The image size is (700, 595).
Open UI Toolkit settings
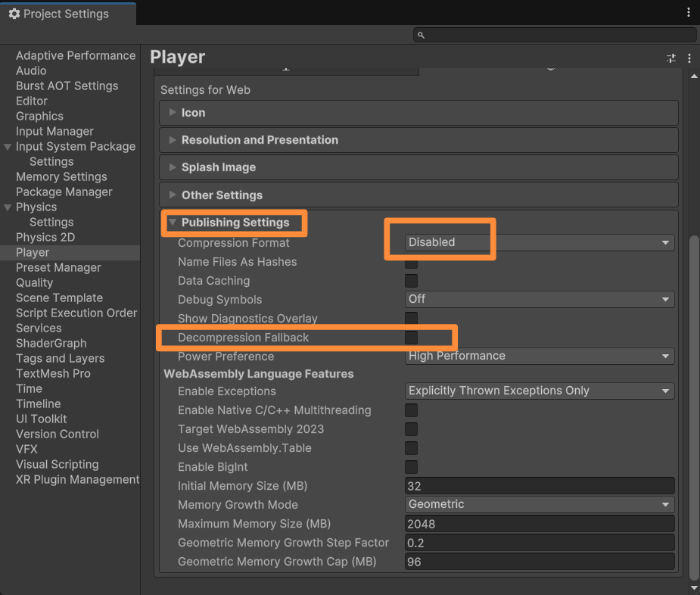(x=42, y=419)
